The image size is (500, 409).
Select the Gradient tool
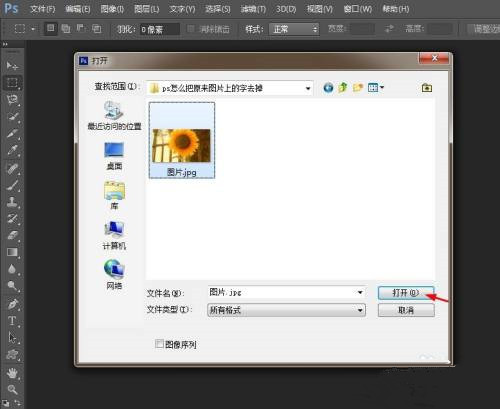(x=12, y=252)
